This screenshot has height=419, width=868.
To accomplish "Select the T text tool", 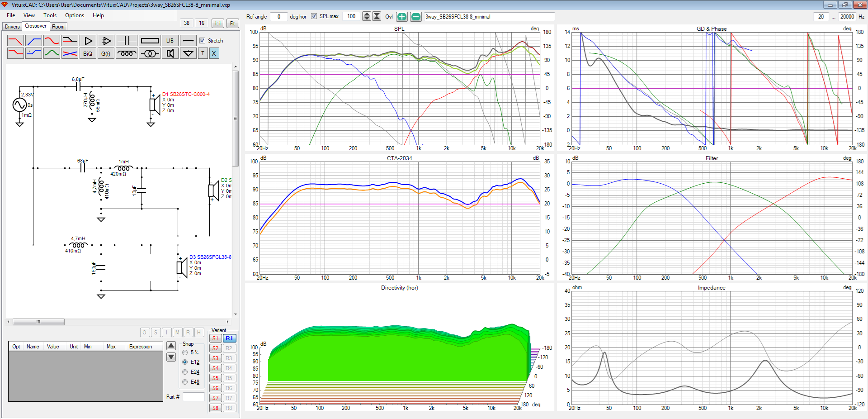I will 203,53.
